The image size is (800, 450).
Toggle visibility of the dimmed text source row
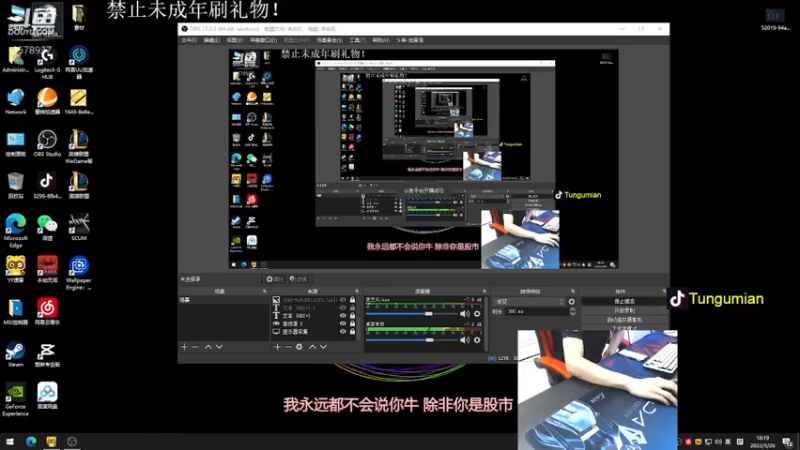[x=343, y=308]
